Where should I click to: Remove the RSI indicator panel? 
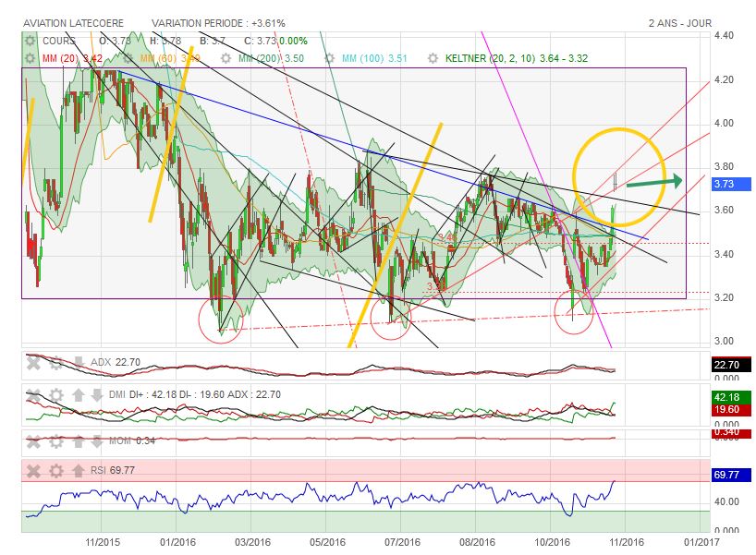coord(33,471)
